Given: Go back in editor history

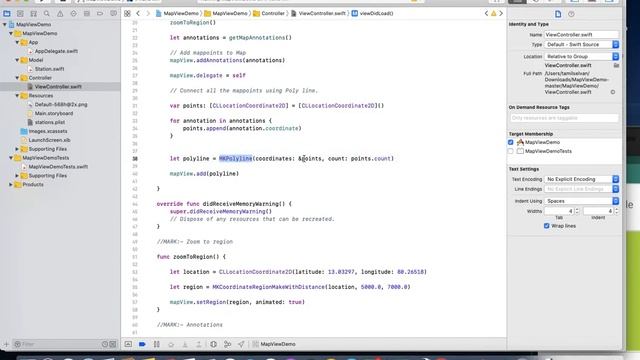Looking at the screenshot, I should pos(138,13).
